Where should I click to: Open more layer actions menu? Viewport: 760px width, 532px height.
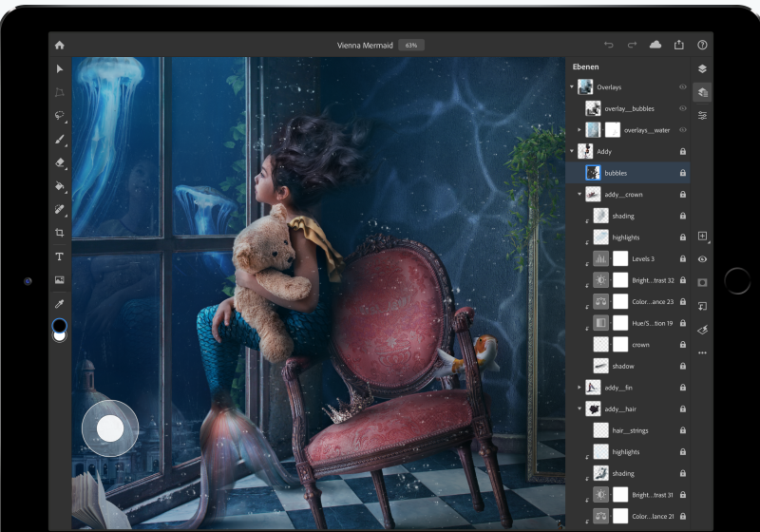pos(702,352)
